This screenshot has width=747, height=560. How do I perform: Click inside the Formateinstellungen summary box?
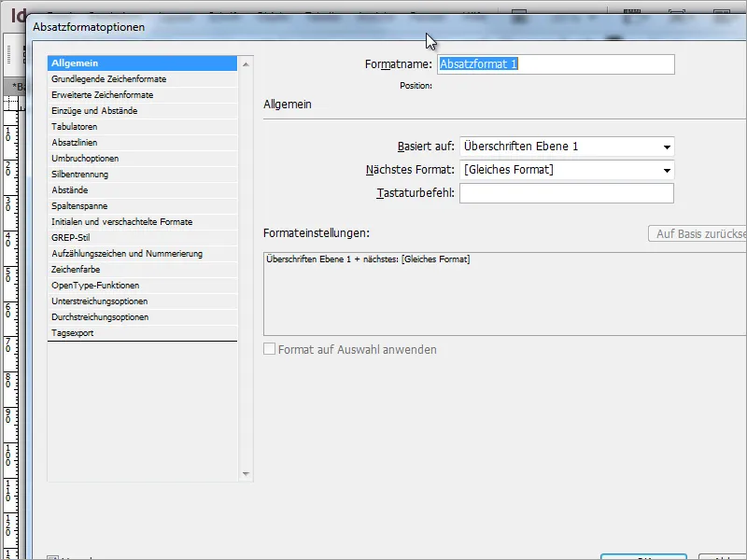click(x=505, y=294)
